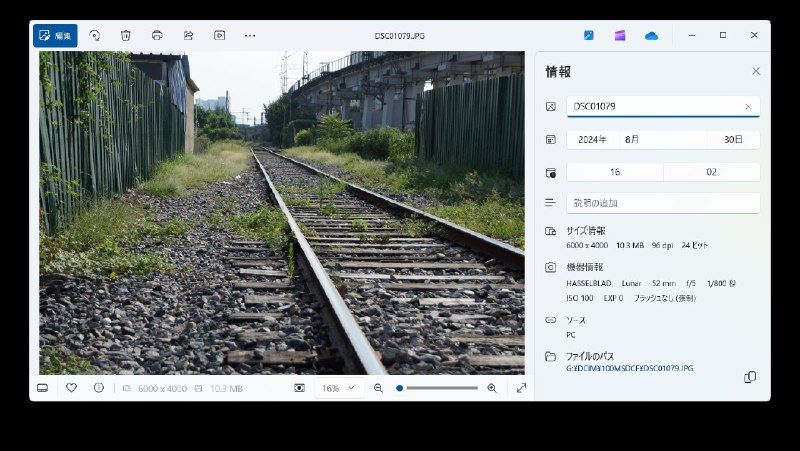Toggle the filmstrip icon at bottom left
The image size is (800, 451).
point(42,388)
